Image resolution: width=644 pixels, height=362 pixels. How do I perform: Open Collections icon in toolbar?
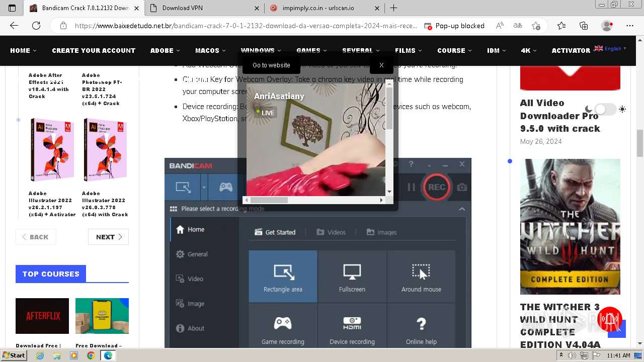584,26
